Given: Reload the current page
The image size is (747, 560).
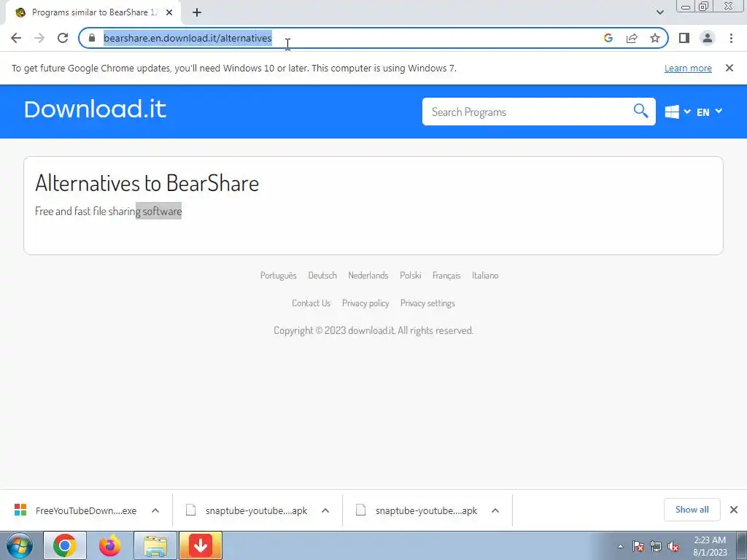Looking at the screenshot, I should click(63, 38).
